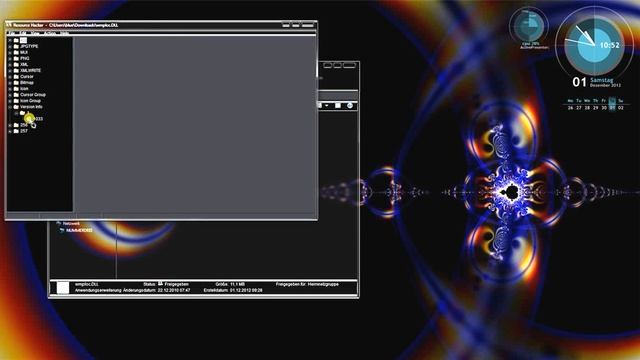Expand the Cursor resource node
The image size is (640, 360).
pyautogui.click(x=10, y=77)
